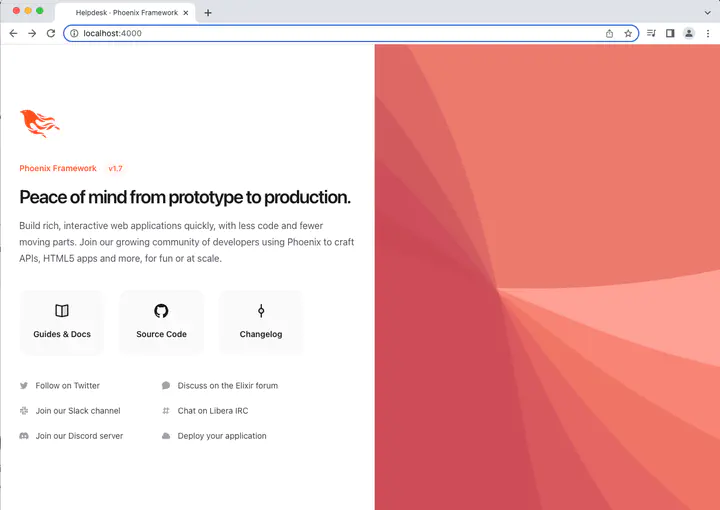Image resolution: width=720 pixels, height=510 pixels.
Task: Click the Phoenix firebird logo
Action: (39, 123)
